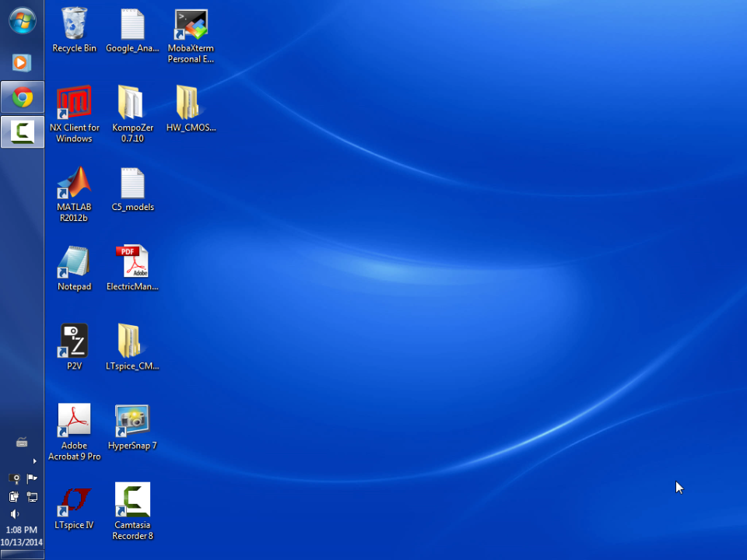The image size is (747, 560).
Task: Click the volume speaker tray icon
Action: click(14, 514)
